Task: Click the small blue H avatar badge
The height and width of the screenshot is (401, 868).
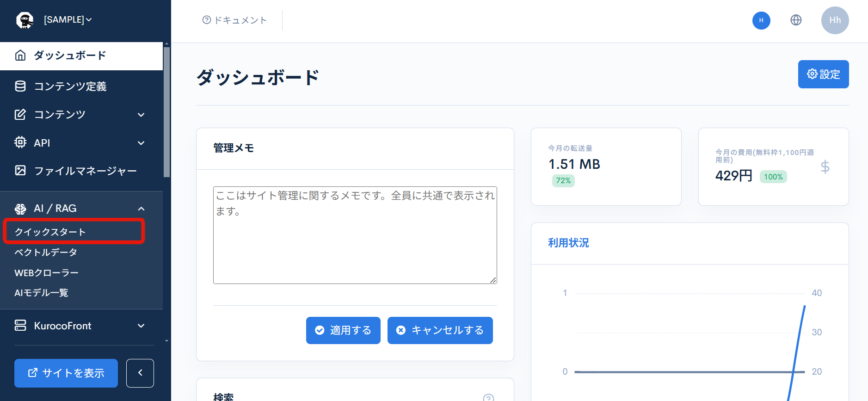Action: coord(761,20)
